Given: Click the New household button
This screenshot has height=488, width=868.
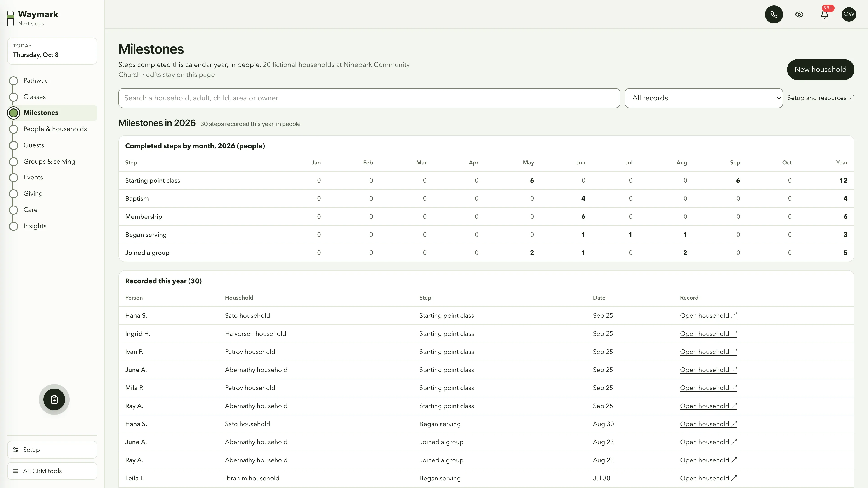Looking at the screenshot, I should [x=820, y=69].
